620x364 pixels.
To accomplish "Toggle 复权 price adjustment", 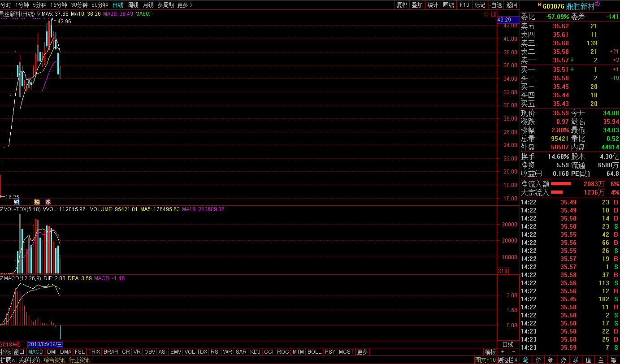I will coord(402,5).
